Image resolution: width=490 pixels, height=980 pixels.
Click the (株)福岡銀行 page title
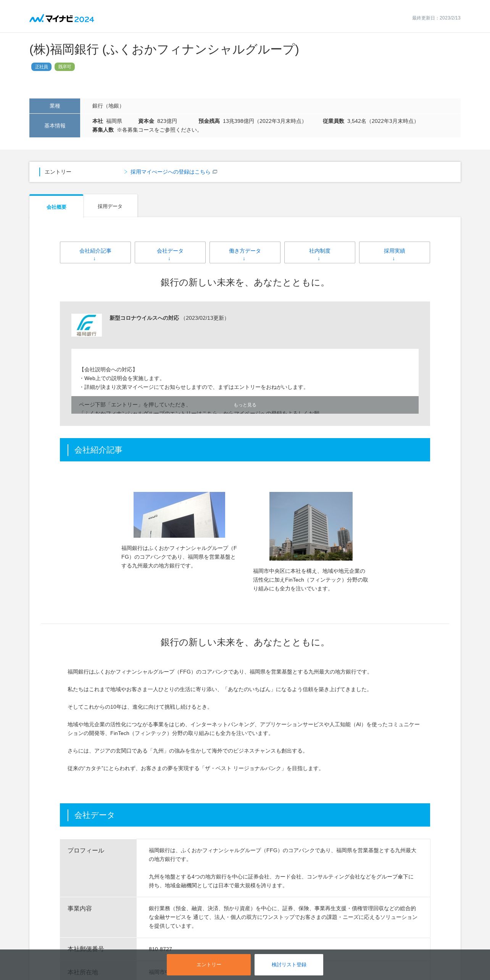tap(164, 50)
